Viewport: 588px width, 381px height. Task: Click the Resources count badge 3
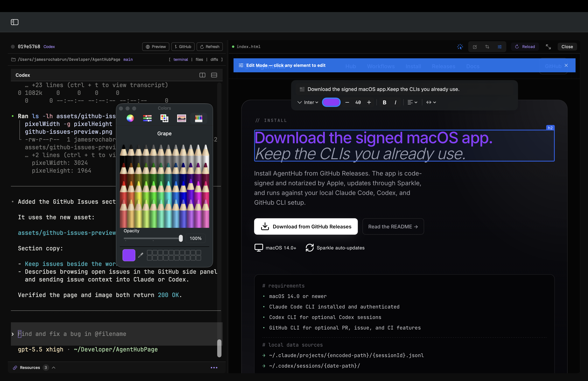(46, 367)
